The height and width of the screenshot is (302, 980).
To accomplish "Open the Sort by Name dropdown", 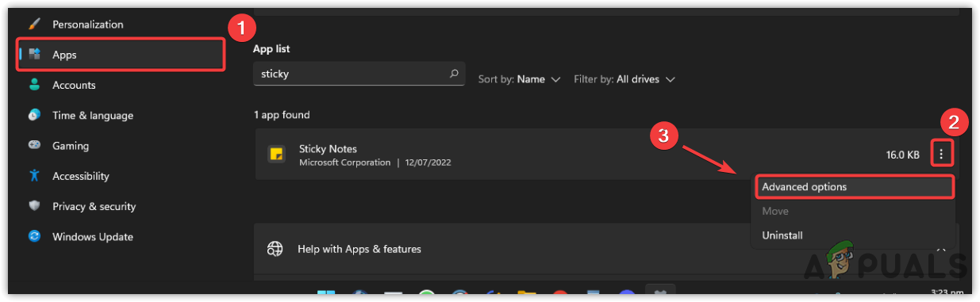I will [519, 79].
